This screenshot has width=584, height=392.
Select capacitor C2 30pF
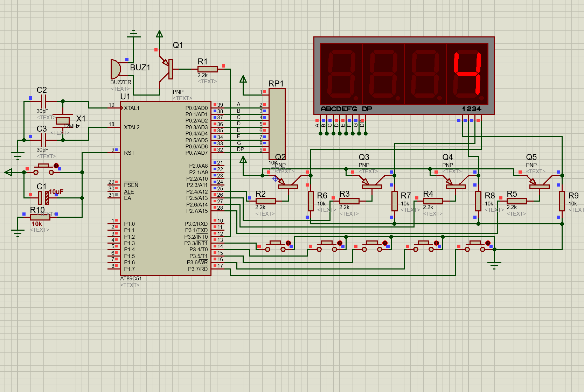pyautogui.click(x=43, y=101)
